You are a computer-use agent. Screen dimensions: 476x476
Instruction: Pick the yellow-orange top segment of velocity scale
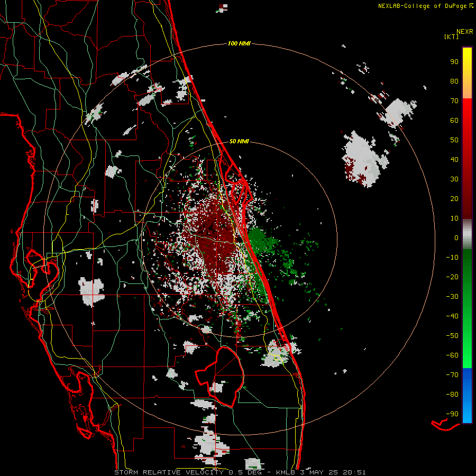click(x=467, y=73)
